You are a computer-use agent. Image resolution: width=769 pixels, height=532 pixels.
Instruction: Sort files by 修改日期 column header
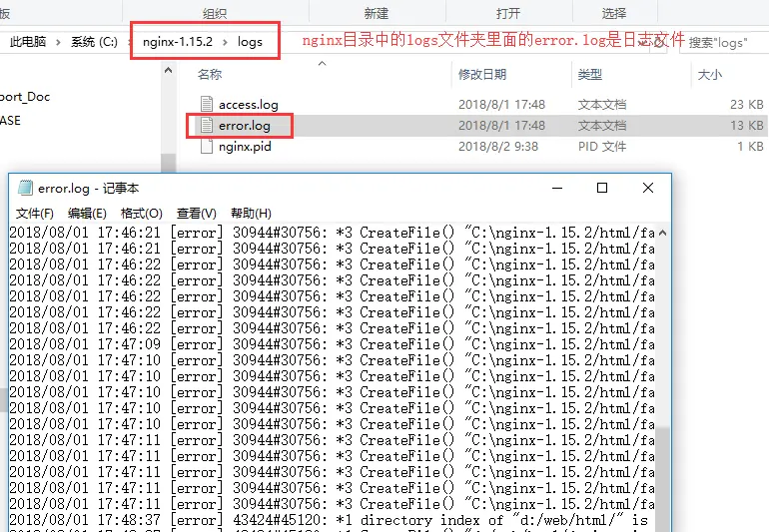[482, 75]
